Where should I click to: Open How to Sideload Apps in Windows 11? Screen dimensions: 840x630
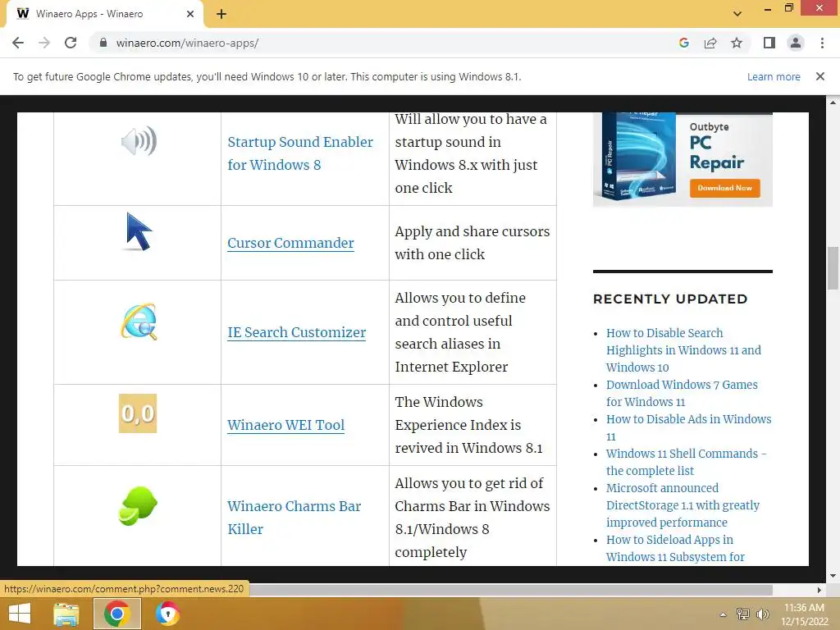(x=675, y=548)
